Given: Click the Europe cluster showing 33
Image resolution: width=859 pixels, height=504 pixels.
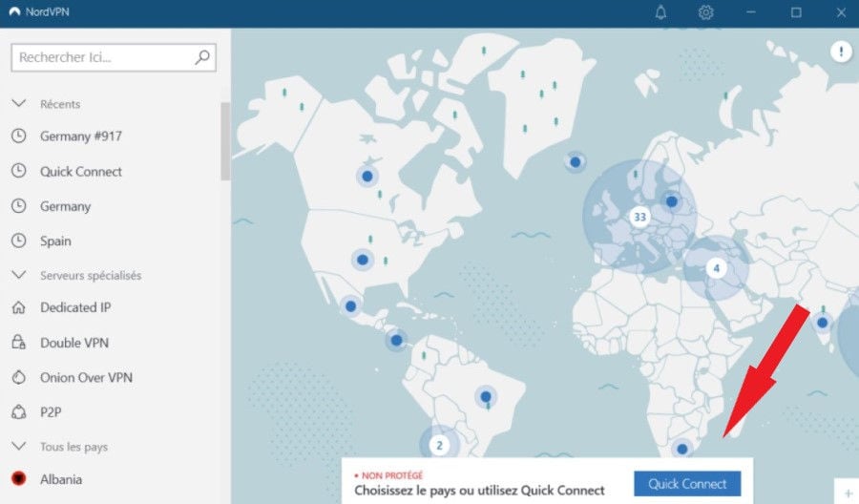Looking at the screenshot, I should (x=639, y=217).
